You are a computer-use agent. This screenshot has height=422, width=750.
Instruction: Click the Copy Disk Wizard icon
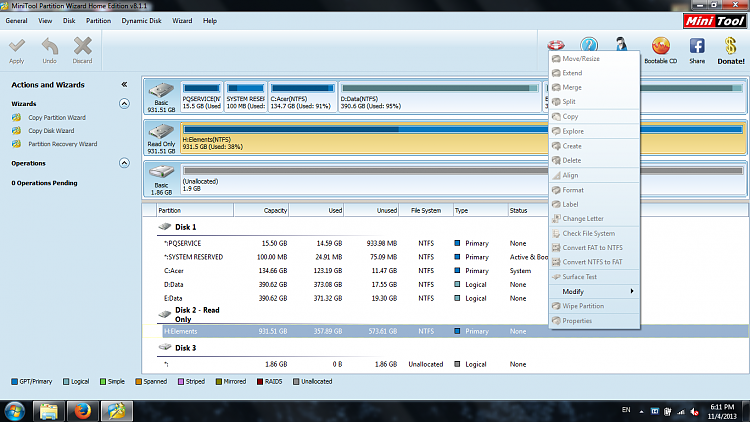click(17, 131)
